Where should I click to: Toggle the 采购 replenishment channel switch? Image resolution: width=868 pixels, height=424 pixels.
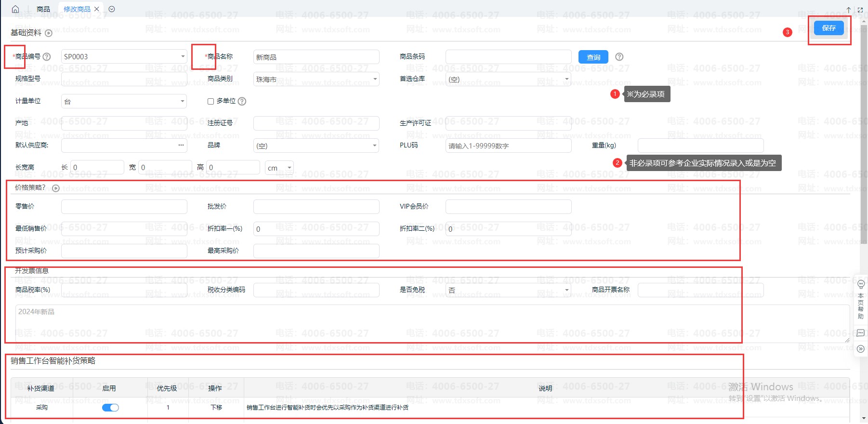click(x=110, y=408)
